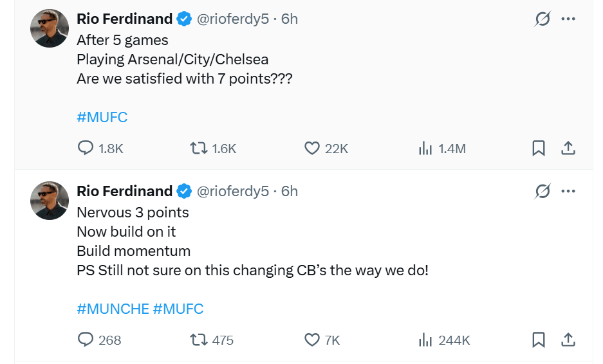The width and height of the screenshot is (603, 364).
Task: Open #MUFC hashtag in first tweet
Action: (x=102, y=118)
